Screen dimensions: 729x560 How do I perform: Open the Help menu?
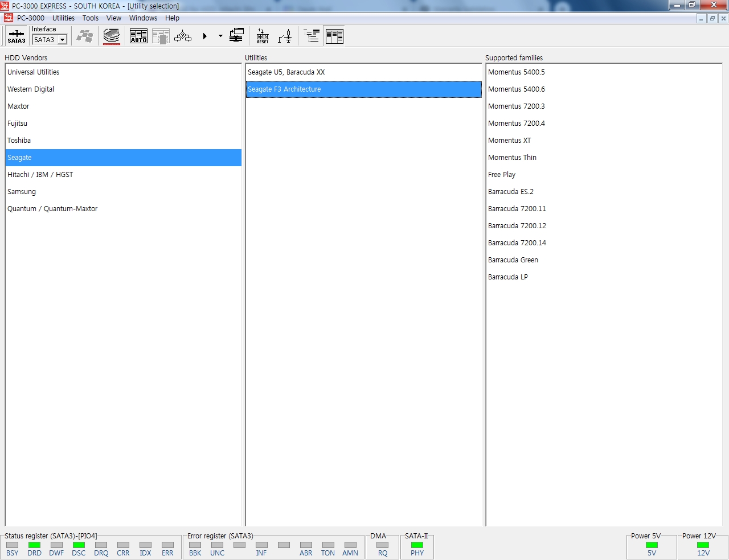172,18
